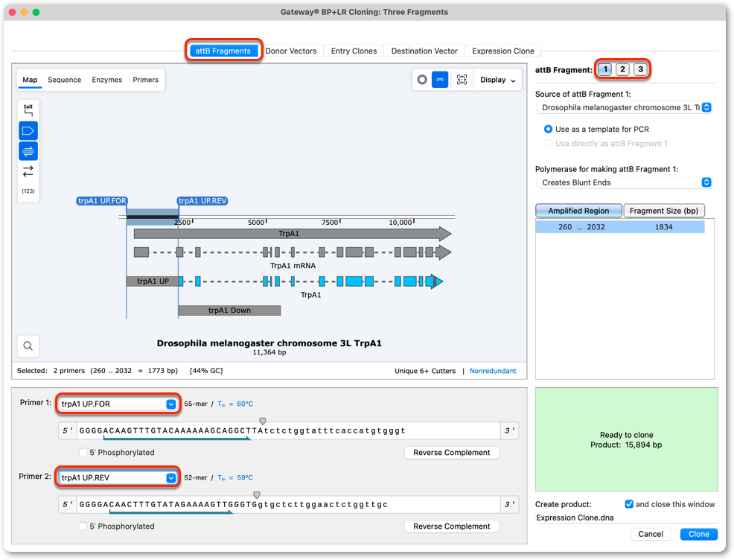Image resolution: width=734 pixels, height=560 pixels.
Task: Click Reverse Complement for Primer 2
Action: coord(451,526)
